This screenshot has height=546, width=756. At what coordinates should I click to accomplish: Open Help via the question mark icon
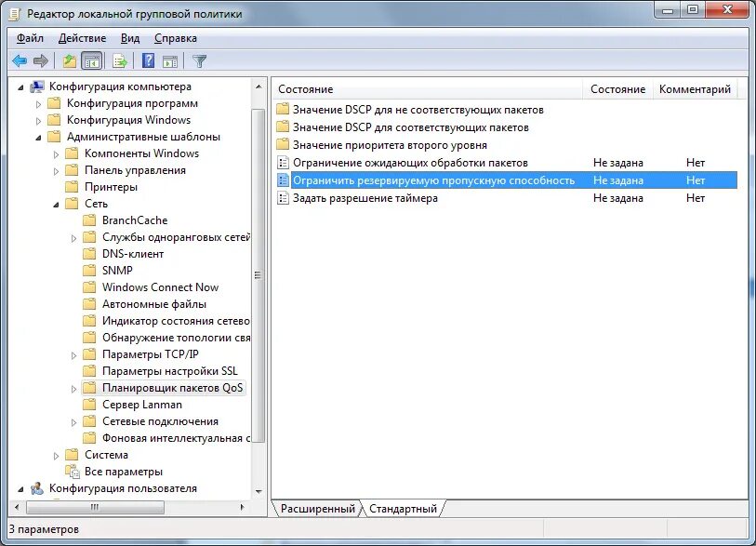(x=149, y=60)
